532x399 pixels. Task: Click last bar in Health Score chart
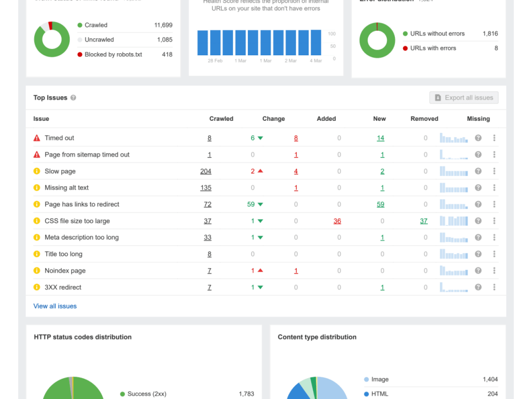[316, 43]
